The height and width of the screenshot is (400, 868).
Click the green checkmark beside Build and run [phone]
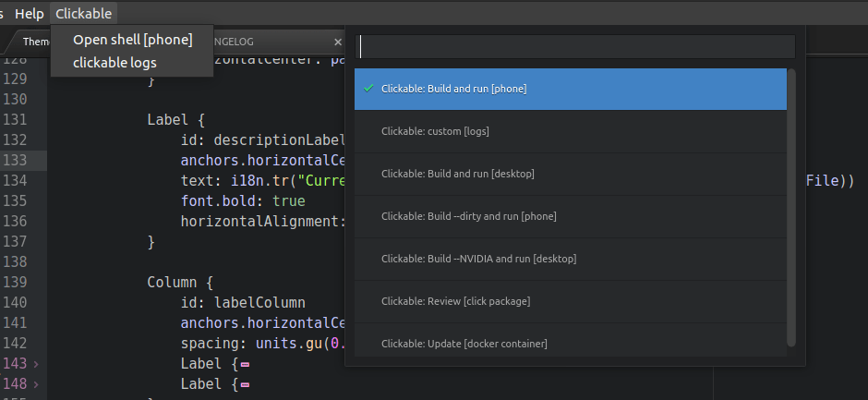(368, 88)
